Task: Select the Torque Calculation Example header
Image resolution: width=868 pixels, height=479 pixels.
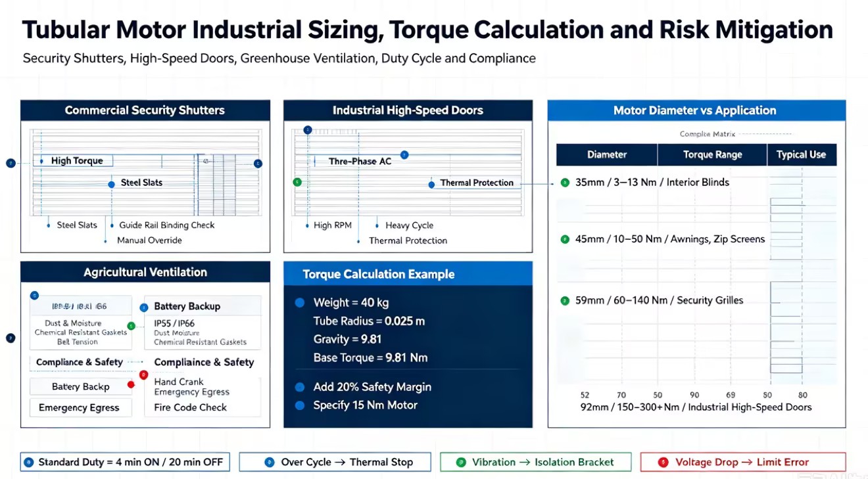Action: click(408, 274)
